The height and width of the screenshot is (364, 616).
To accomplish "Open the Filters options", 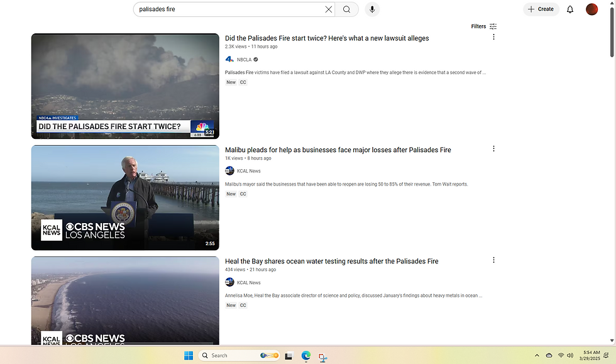I will pyautogui.click(x=484, y=26).
